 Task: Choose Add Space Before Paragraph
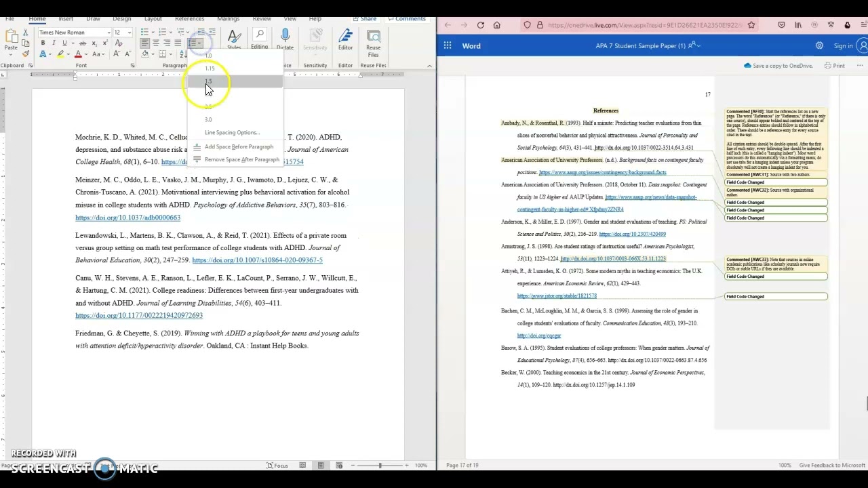(235, 146)
